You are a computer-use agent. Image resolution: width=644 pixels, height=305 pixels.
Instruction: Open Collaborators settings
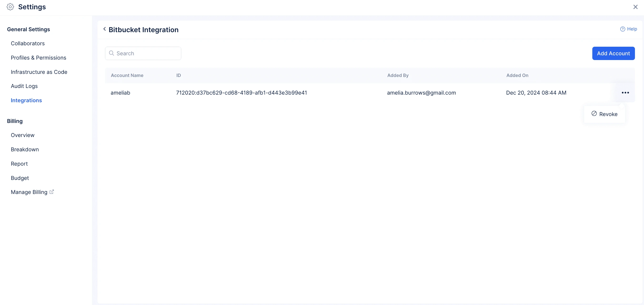(28, 44)
